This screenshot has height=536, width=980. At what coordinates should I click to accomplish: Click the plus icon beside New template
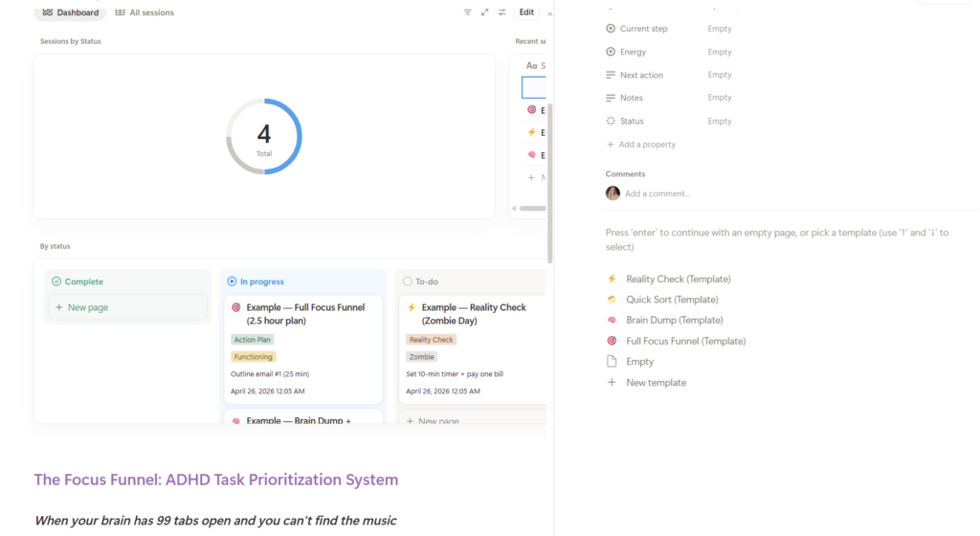click(612, 382)
